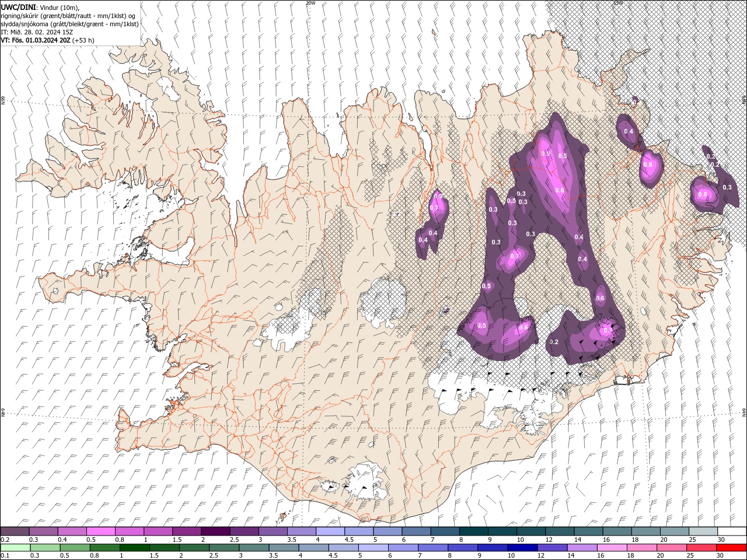Click the 15W longitude label on the top edge
Screen dimensions: 747x560
[x=617, y=3]
